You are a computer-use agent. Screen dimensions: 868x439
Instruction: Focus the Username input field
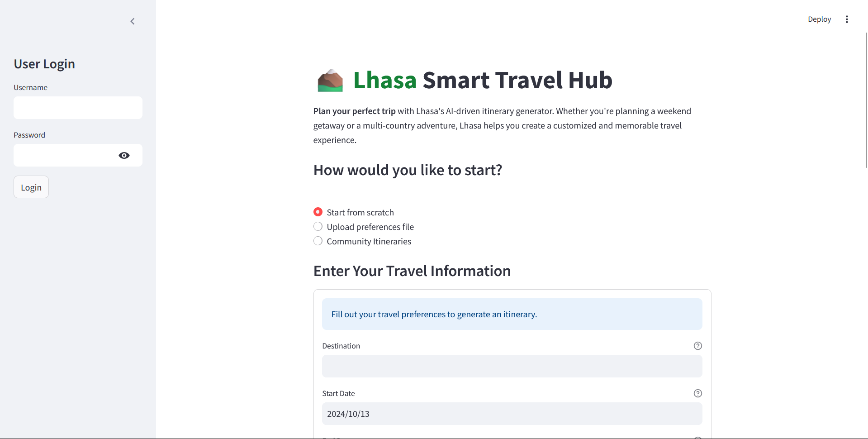click(x=78, y=108)
